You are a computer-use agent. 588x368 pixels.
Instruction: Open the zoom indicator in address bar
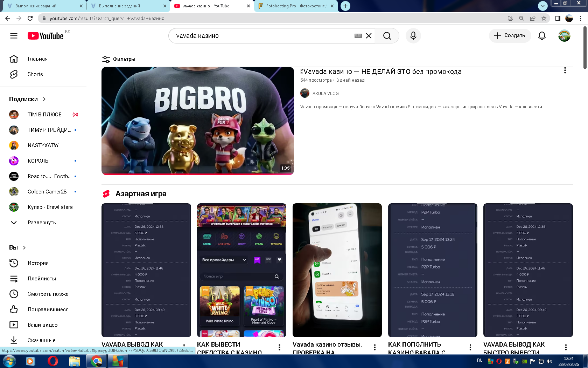point(521,18)
